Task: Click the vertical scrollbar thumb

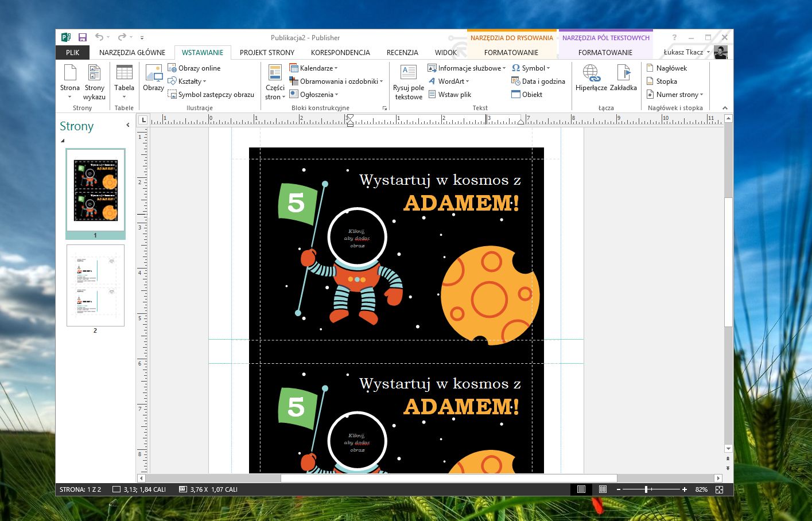Action: click(x=728, y=262)
